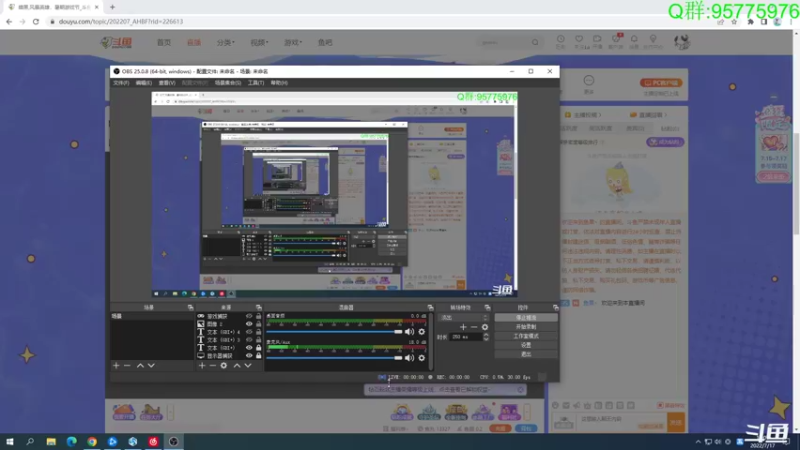Toggle the lock on the 文本 (GDI+) 4 source
The height and width of the screenshot is (450, 800).
[259, 332]
